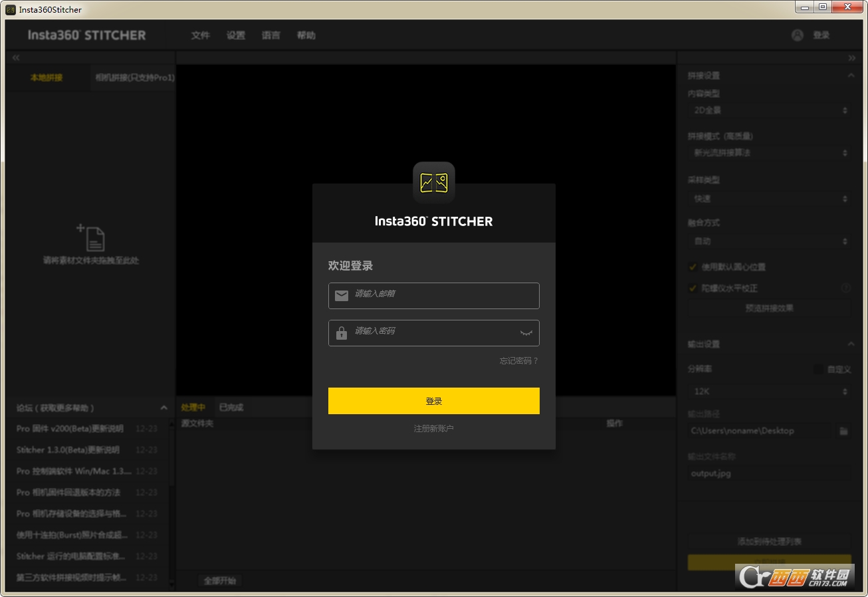The height and width of the screenshot is (597, 868).
Task: Collapse right panel with double-chevron arrow
Action: pyautogui.click(x=852, y=58)
